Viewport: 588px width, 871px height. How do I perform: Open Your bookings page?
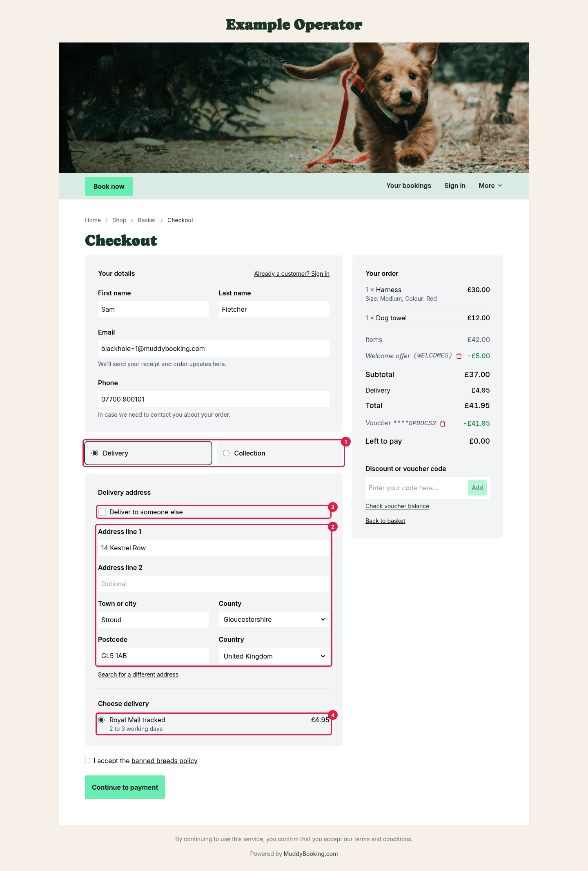coord(409,185)
